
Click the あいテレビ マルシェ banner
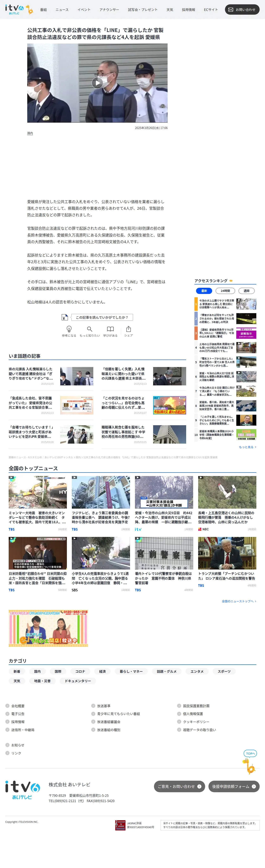(x=49, y=628)
